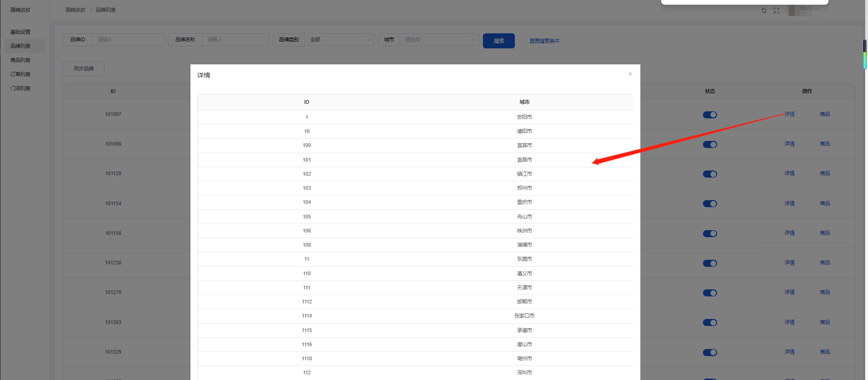Image resolution: width=868 pixels, height=380 pixels.
Task: Click 详情 link for brand 101056
Action: [x=789, y=144]
